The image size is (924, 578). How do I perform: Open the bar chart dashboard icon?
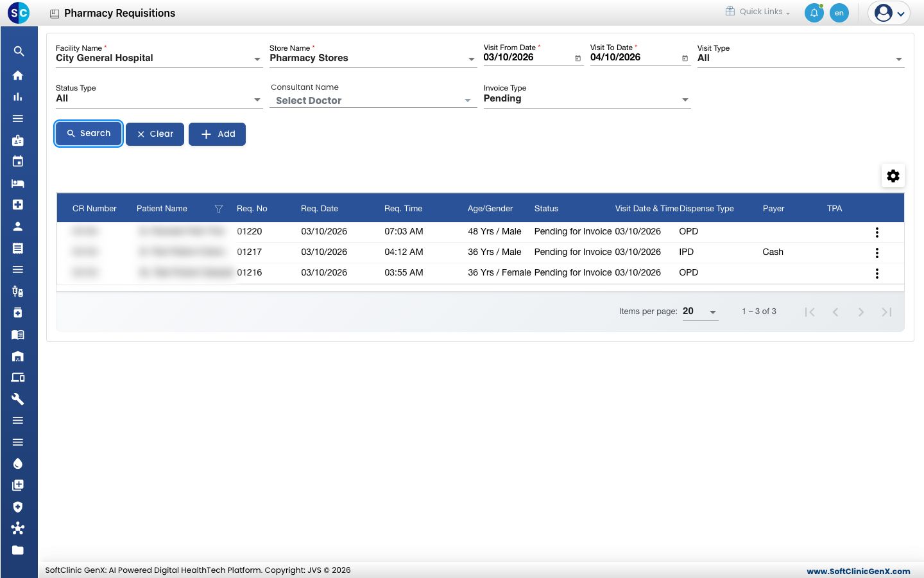click(18, 97)
